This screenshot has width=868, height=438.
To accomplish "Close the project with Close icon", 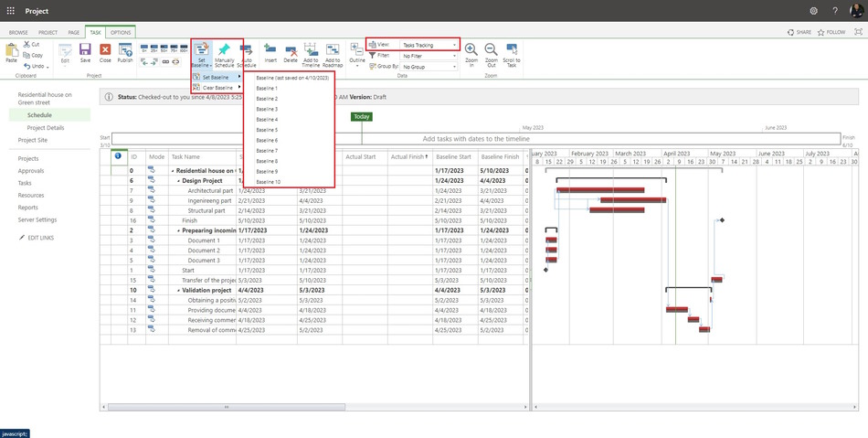I will click(x=105, y=53).
